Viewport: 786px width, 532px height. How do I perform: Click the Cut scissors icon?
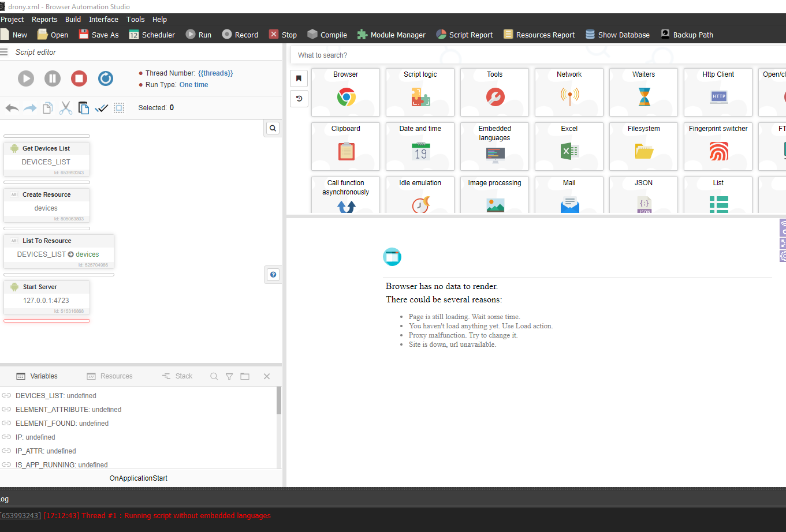click(x=66, y=108)
